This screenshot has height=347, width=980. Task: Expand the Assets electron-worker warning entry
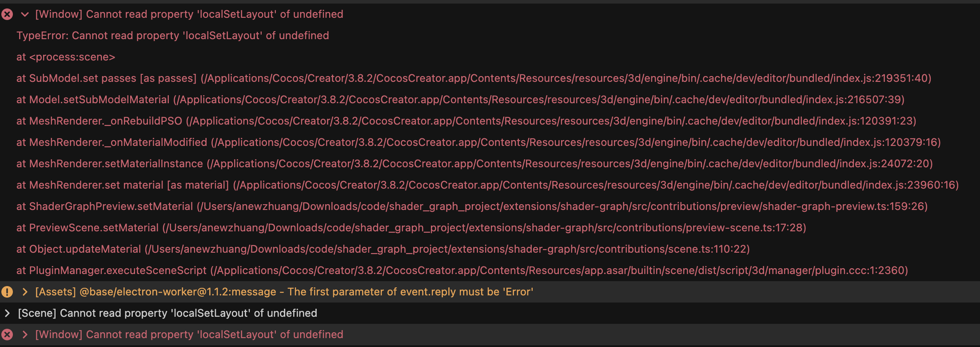(x=25, y=292)
